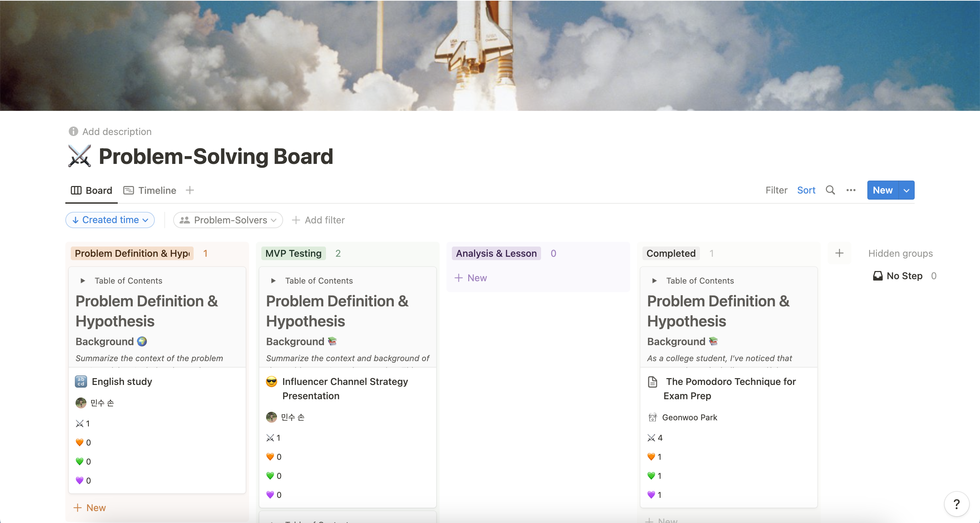Open Influencer Channel Strategy Presentation card title

pos(345,388)
